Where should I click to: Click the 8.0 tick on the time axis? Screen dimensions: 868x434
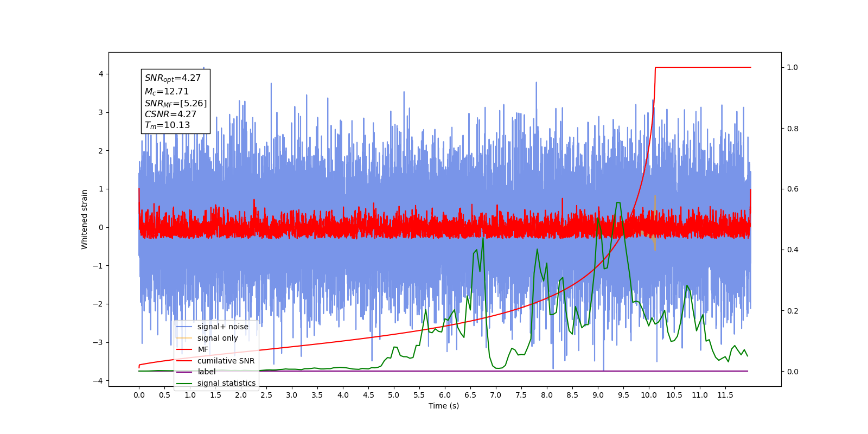click(547, 395)
